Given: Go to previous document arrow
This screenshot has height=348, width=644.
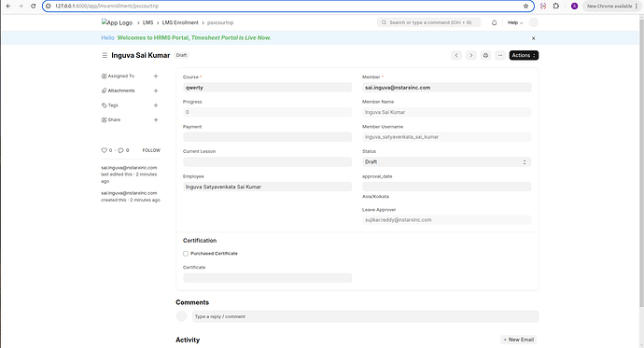Looking at the screenshot, I should pyautogui.click(x=456, y=55).
